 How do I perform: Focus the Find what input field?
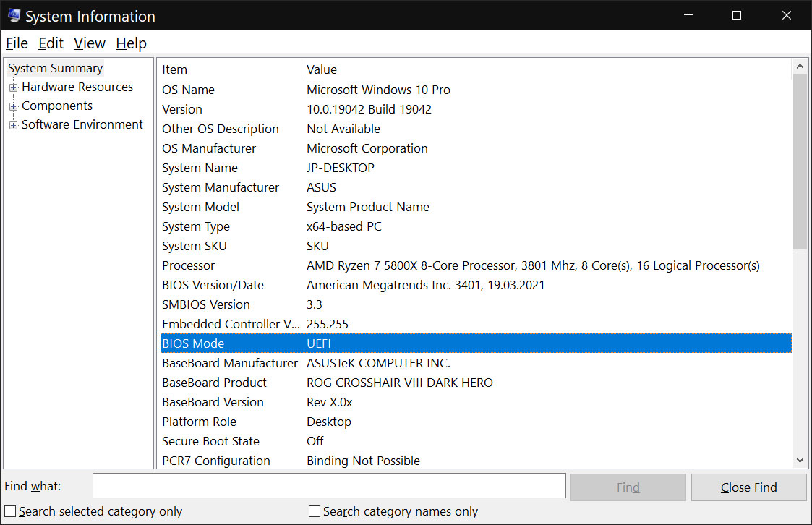click(x=329, y=486)
